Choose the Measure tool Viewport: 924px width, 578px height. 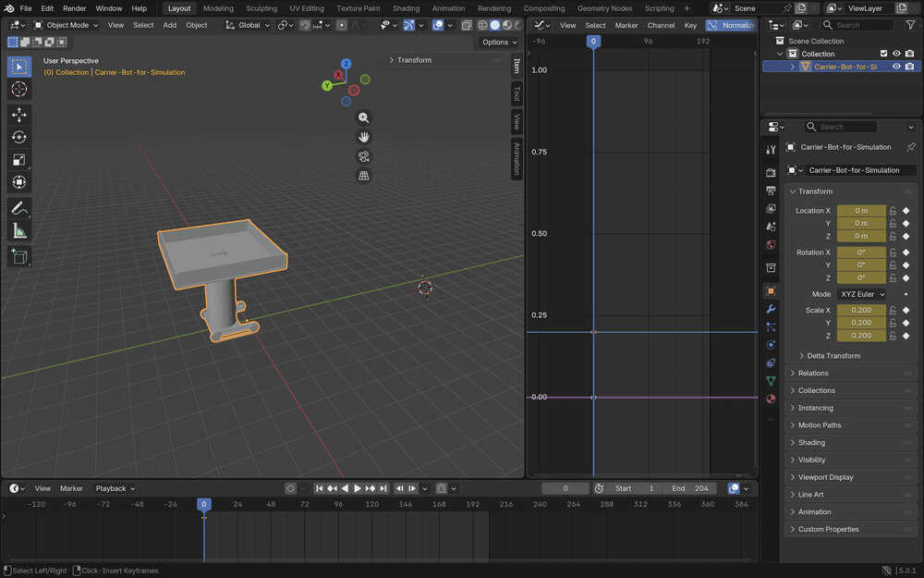click(x=19, y=231)
